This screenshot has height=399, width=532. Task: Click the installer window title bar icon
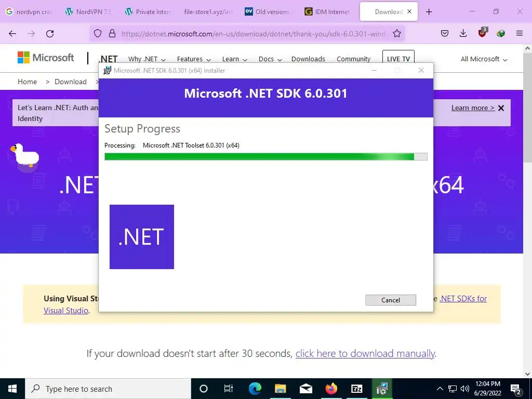tap(107, 71)
